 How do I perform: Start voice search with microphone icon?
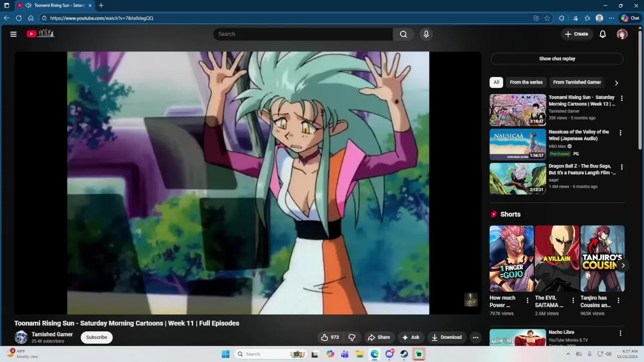426,34
